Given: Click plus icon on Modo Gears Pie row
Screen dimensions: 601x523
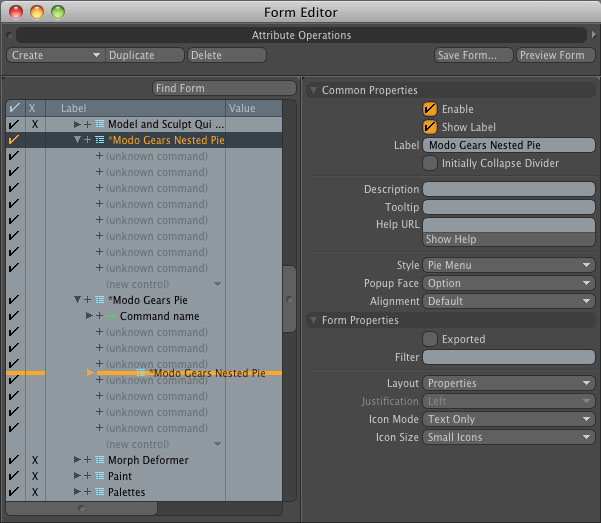Looking at the screenshot, I should click(x=87, y=300).
